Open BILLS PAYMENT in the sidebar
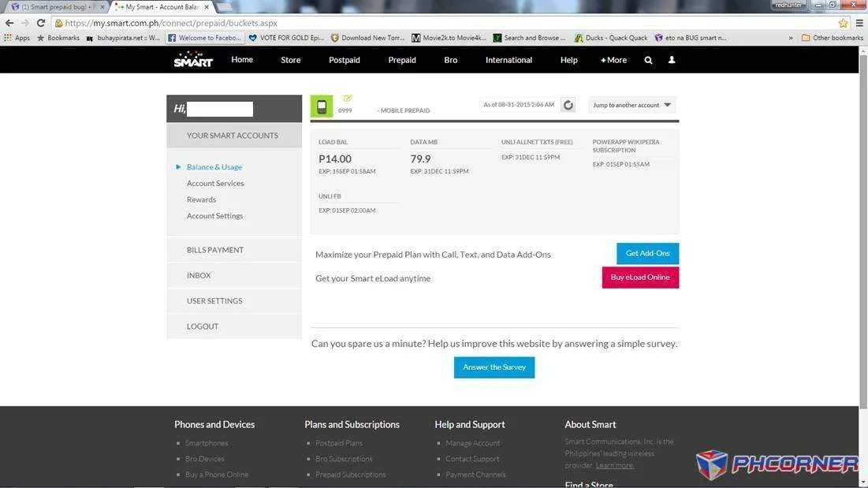This screenshot has height=488, width=868. (x=234, y=250)
